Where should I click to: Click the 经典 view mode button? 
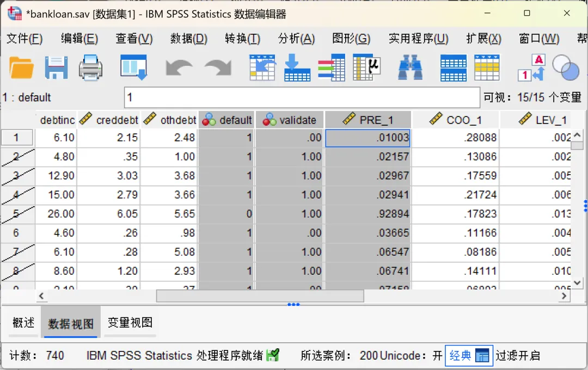click(469, 355)
